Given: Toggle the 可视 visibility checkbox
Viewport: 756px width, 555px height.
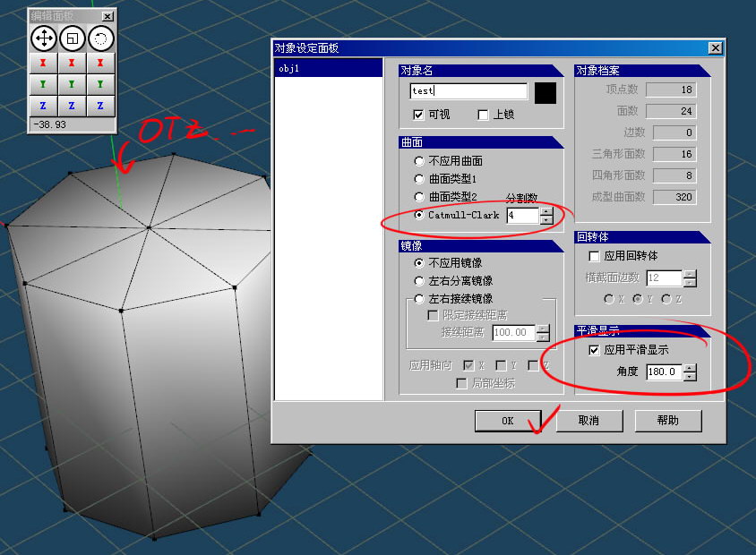Looking at the screenshot, I should [x=418, y=115].
